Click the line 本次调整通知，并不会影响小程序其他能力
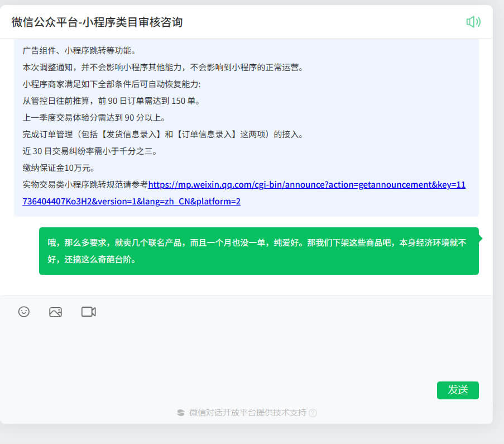The image size is (504, 444). [163, 68]
